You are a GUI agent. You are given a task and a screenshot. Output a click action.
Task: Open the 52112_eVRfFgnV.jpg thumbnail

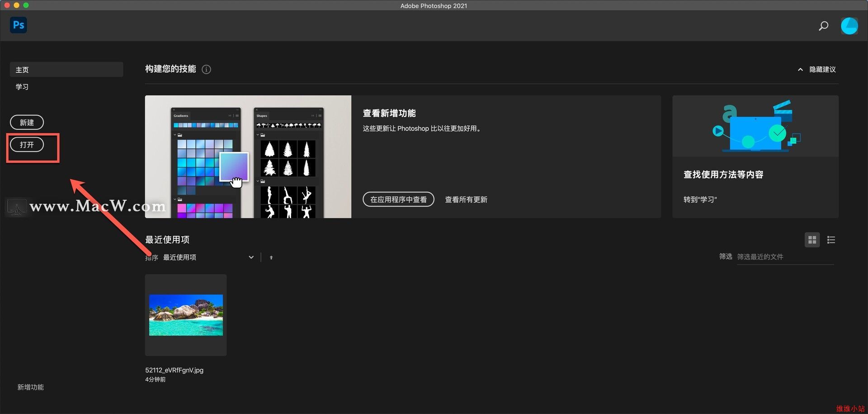point(186,315)
